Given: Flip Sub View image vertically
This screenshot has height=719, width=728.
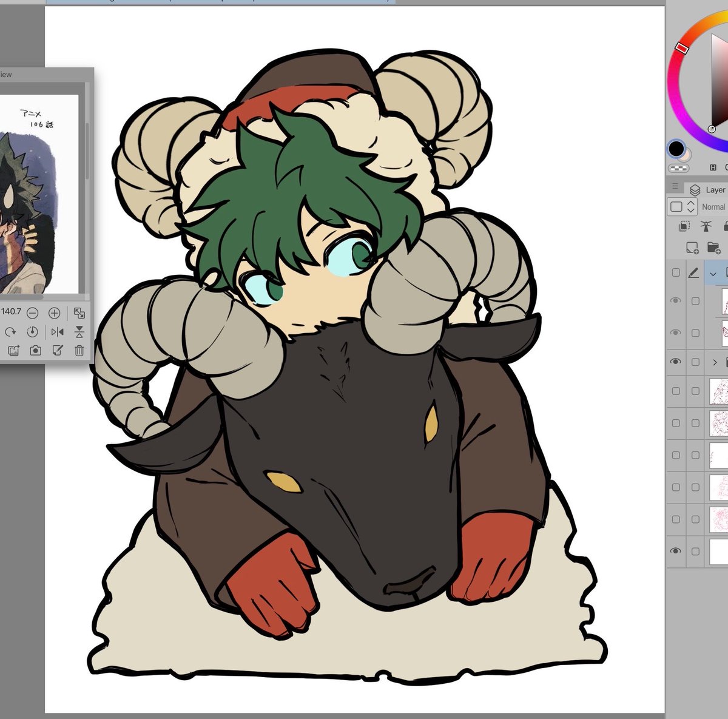Looking at the screenshot, I should (79, 332).
